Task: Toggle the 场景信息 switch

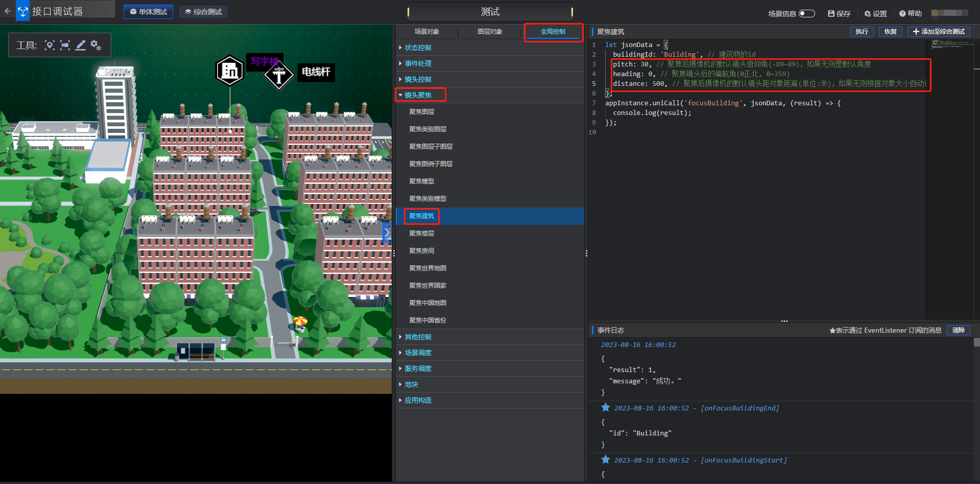Action: (806, 13)
